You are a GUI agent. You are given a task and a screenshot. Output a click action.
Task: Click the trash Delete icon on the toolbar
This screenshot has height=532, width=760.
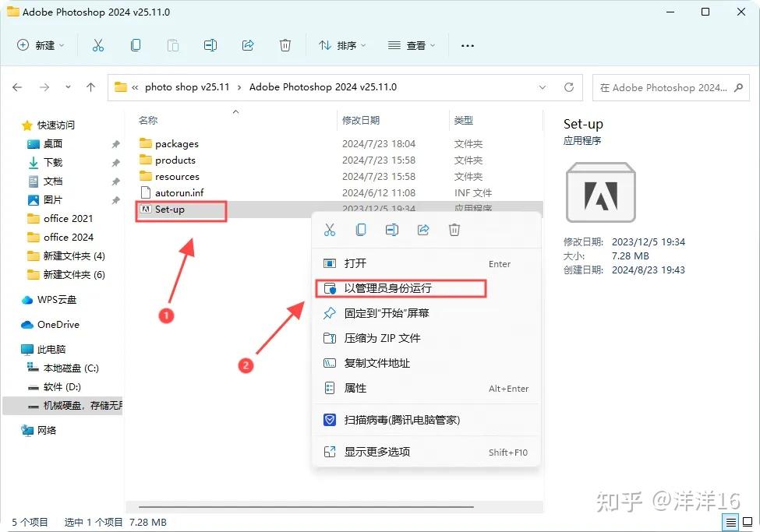coord(285,45)
